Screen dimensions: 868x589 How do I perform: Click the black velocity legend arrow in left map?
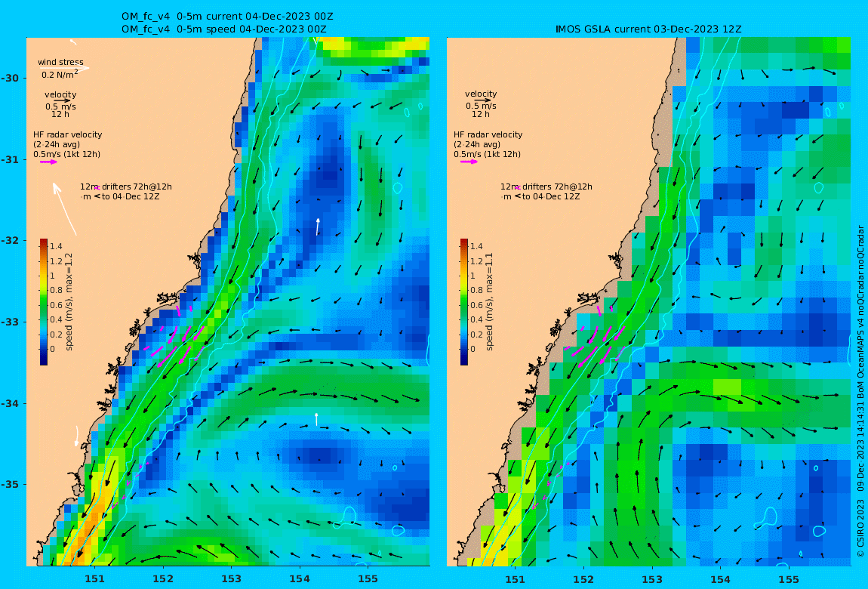[61, 100]
